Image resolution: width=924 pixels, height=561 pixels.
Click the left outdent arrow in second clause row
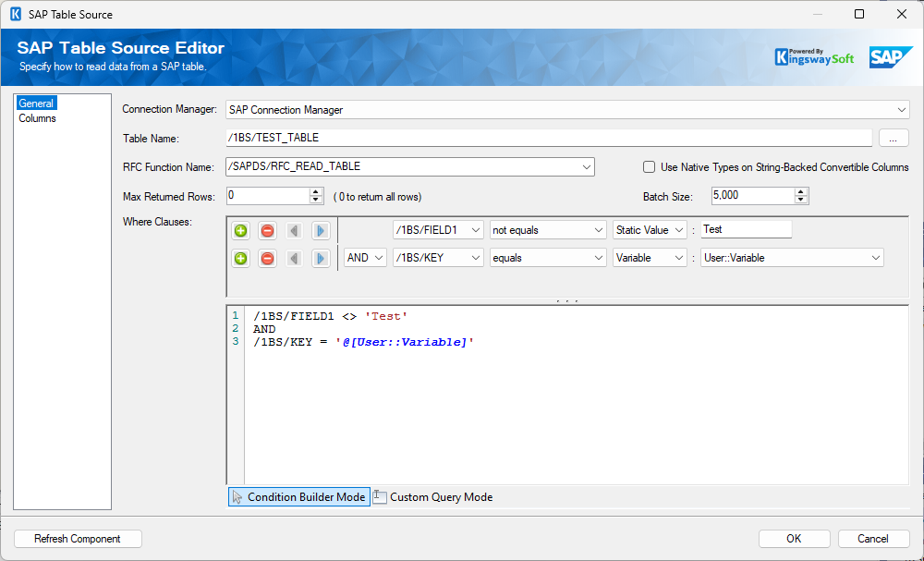pos(294,259)
